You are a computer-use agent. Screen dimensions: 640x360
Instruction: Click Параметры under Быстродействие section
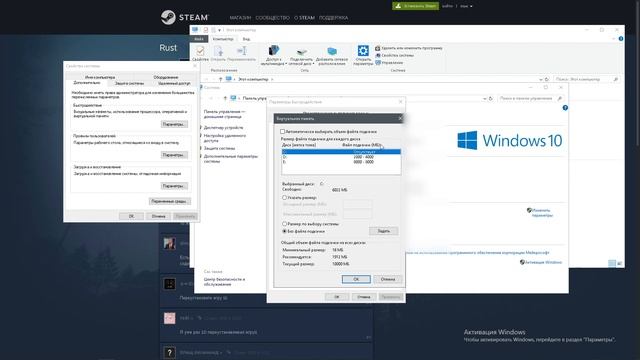(x=174, y=124)
